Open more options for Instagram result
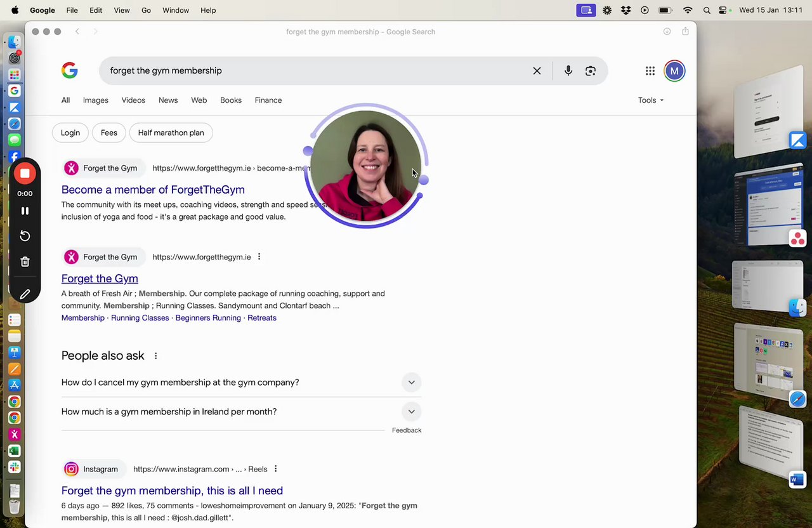The height and width of the screenshot is (528, 812). tap(275, 469)
